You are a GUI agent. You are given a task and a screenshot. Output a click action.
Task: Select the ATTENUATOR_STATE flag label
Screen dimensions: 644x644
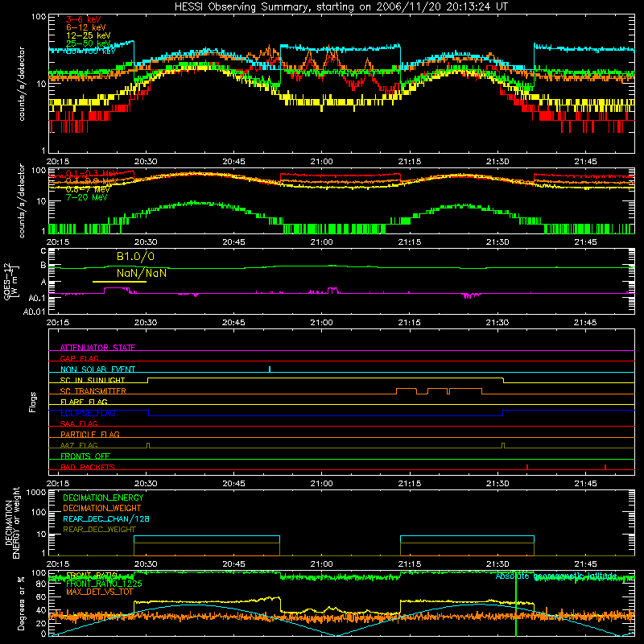pos(97,348)
